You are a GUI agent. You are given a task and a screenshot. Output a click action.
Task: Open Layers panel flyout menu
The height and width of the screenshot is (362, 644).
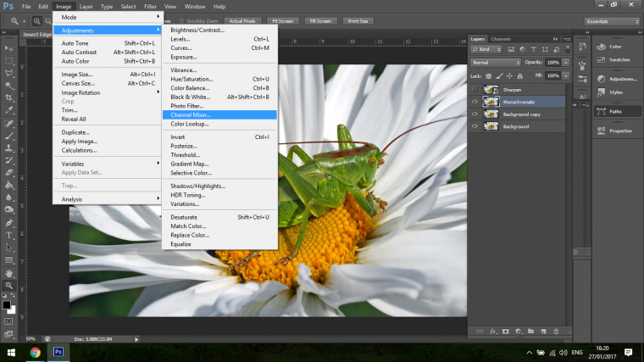pyautogui.click(x=567, y=39)
